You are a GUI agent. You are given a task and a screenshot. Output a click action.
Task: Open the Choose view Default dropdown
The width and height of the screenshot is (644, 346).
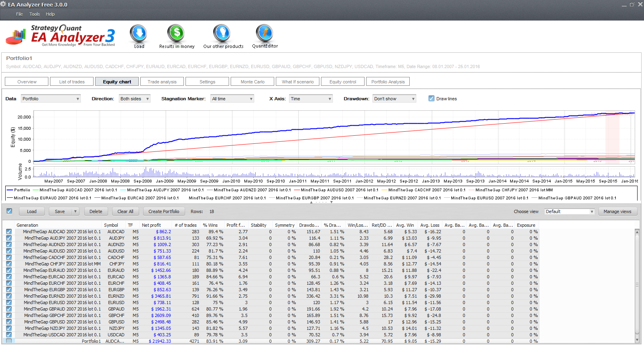pyautogui.click(x=570, y=211)
